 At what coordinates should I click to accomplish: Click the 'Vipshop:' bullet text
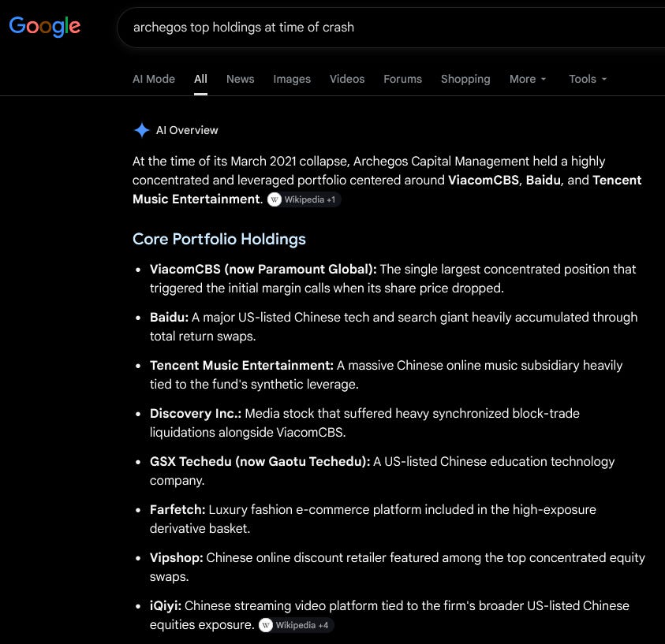[x=177, y=557]
